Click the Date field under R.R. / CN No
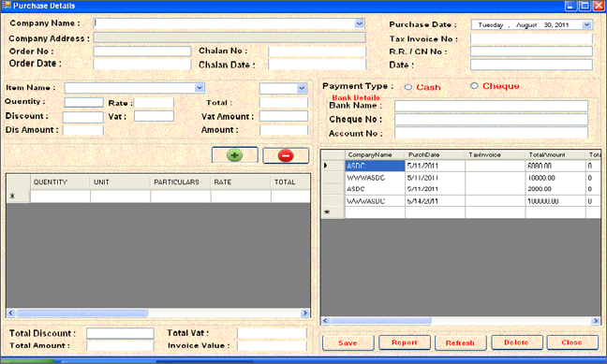This screenshot has width=607, height=364. tap(531, 65)
